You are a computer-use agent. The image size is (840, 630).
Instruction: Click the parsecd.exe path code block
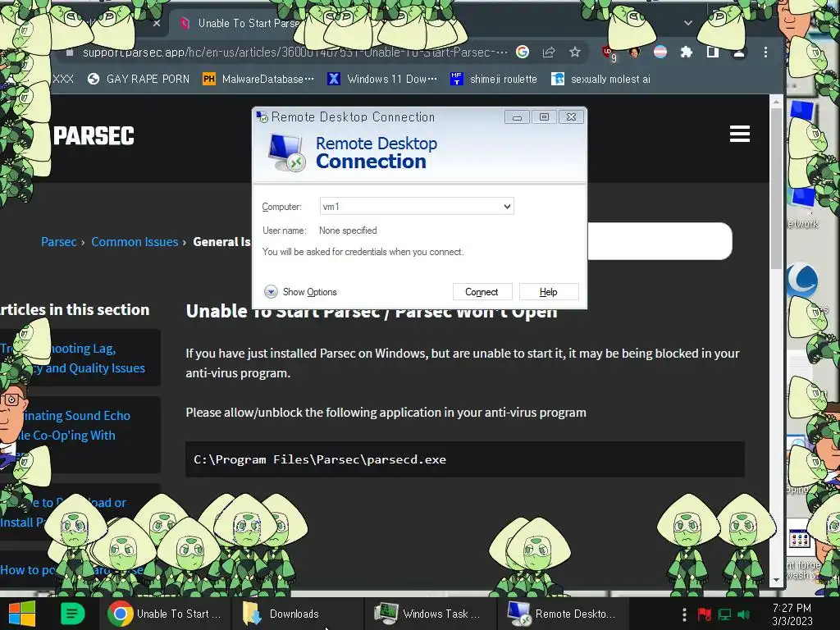tap(465, 459)
